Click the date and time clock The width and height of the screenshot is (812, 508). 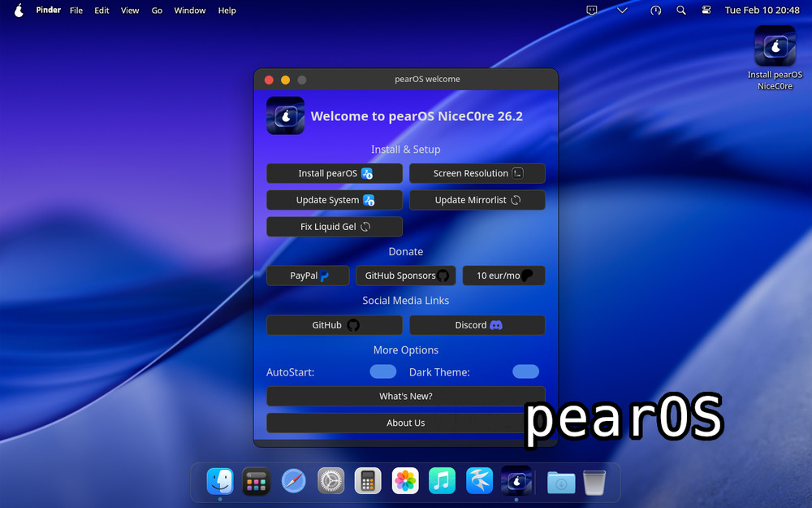pos(762,11)
